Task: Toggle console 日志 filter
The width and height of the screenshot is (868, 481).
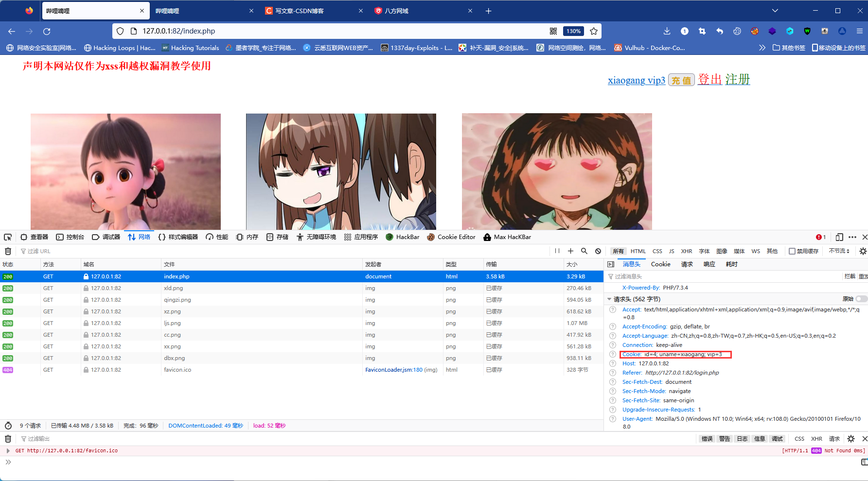Action: 742,439
